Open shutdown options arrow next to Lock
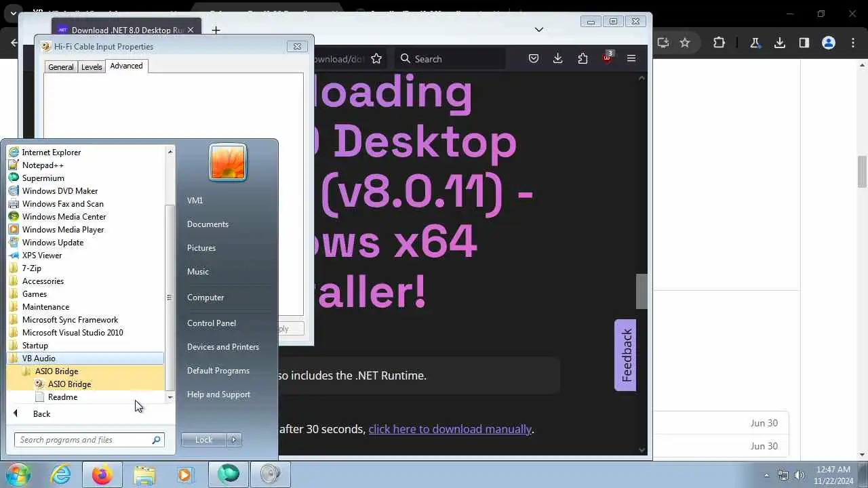The image size is (868, 488). pyautogui.click(x=234, y=440)
